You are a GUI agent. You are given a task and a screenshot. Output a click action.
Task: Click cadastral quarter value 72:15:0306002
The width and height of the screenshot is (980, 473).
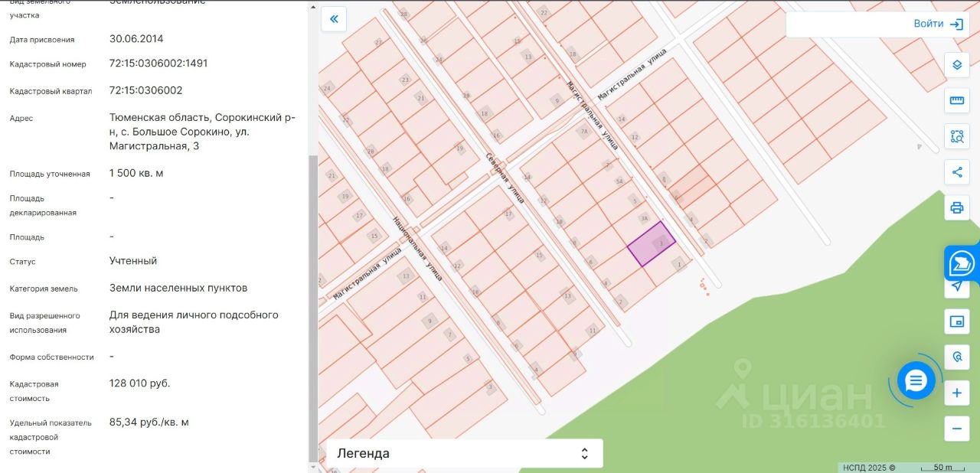[145, 90]
